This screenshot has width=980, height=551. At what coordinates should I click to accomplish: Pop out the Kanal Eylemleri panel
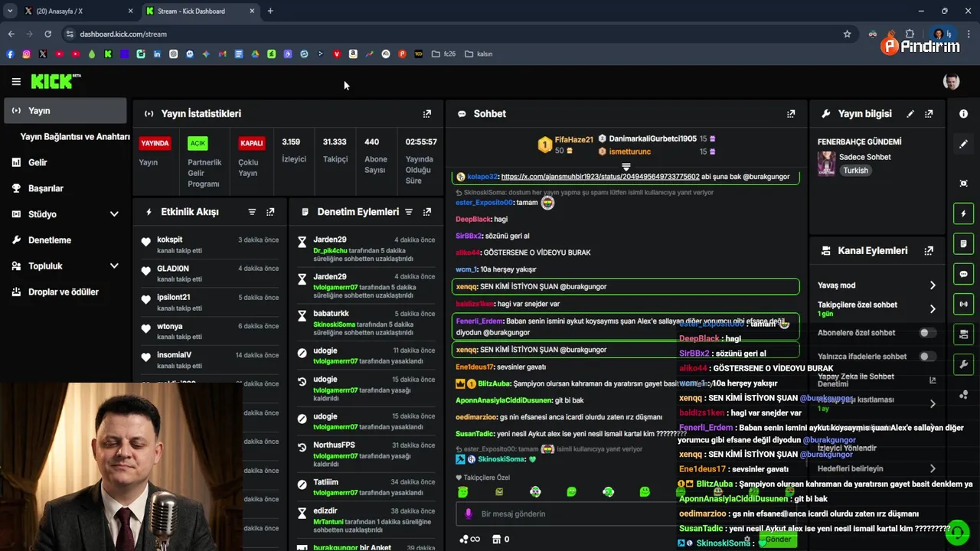[929, 250]
